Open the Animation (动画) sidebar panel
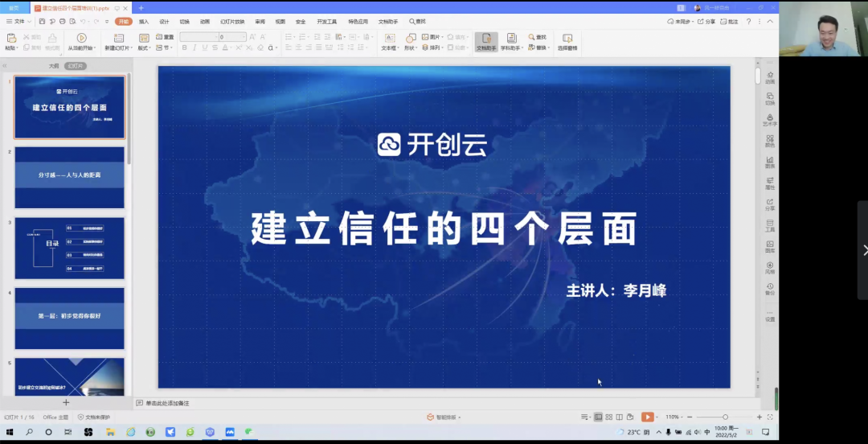This screenshot has height=444, width=868. 769,77
